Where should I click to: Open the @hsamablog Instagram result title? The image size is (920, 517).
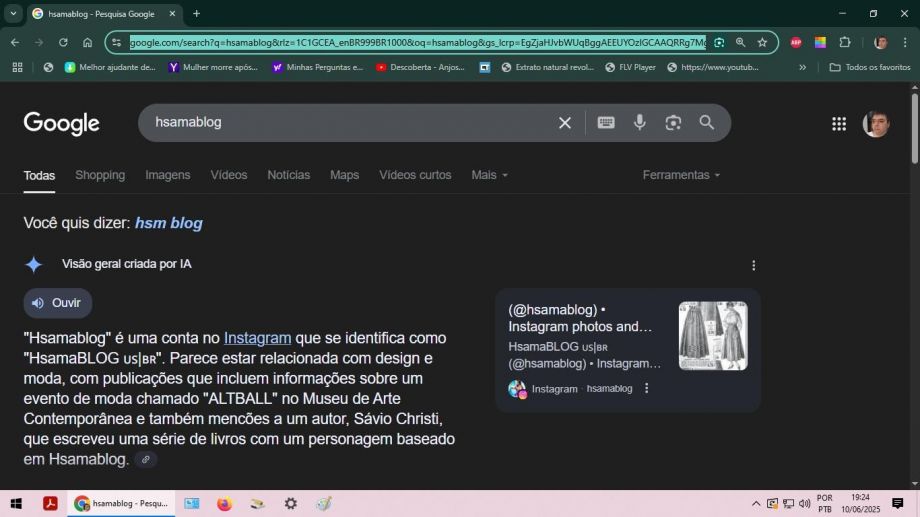click(x=580, y=317)
